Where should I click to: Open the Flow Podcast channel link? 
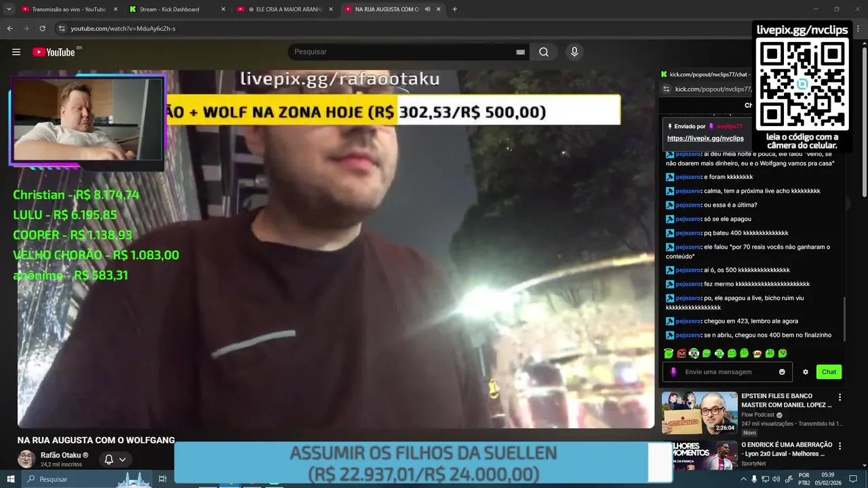[757, 415]
